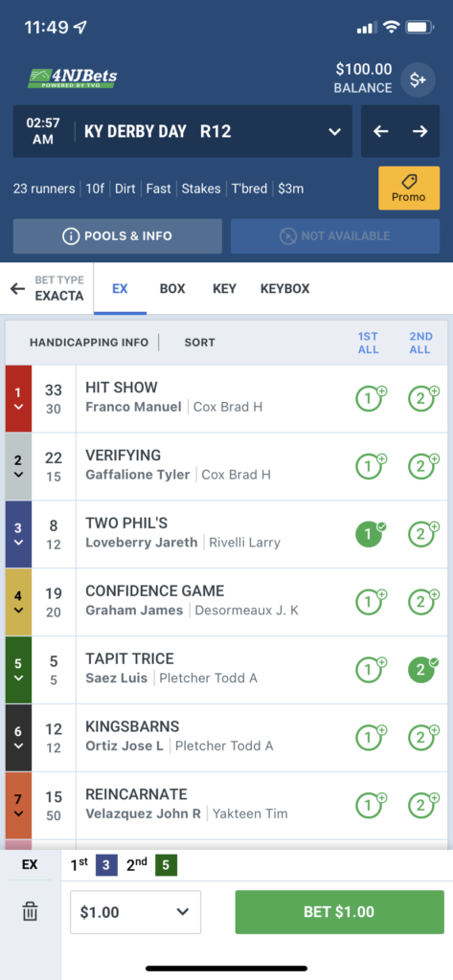Go to previous race arrow

pos(381,131)
